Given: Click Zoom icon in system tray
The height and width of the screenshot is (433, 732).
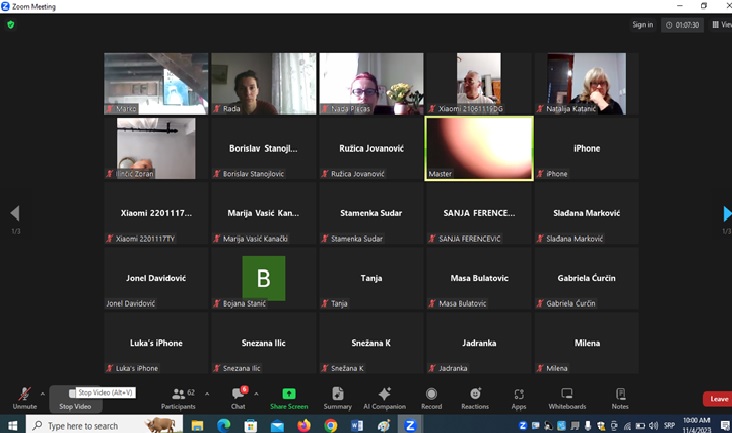Looking at the screenshot, I should tap(522, 426).
